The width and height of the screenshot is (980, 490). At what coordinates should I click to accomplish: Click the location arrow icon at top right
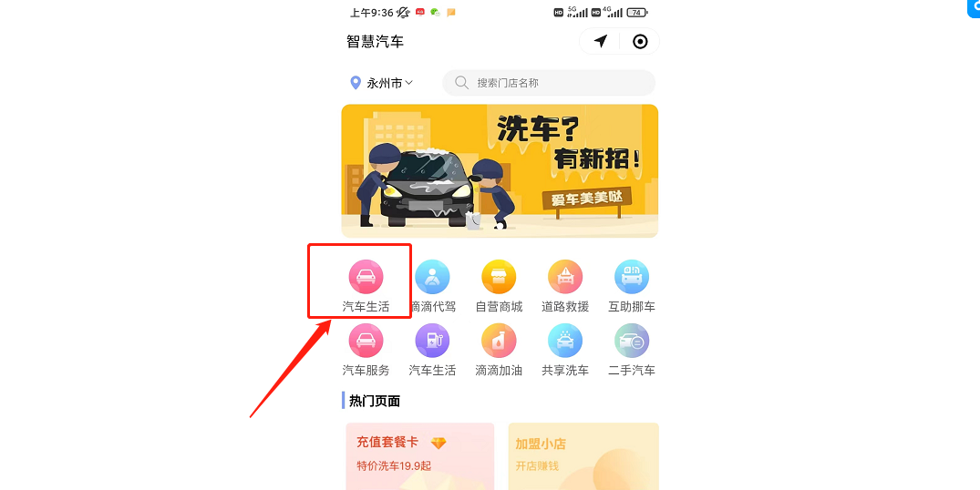pos(601,41)
